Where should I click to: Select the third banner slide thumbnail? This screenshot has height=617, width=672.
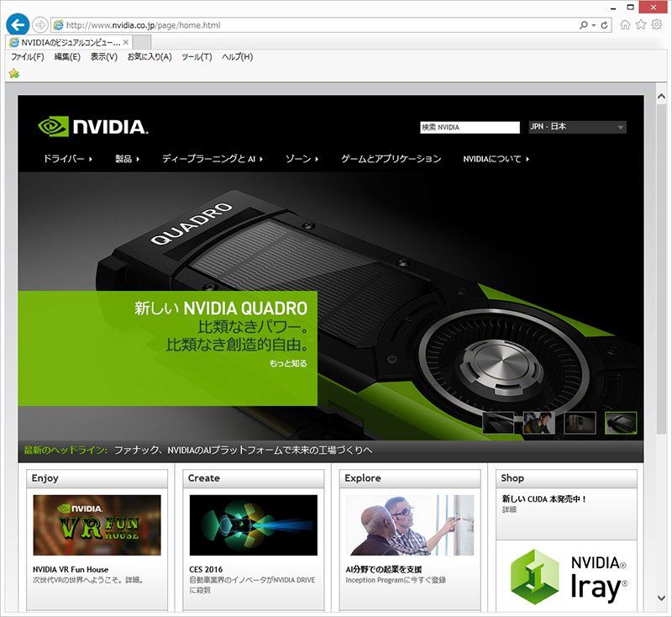tap(580, 423)
